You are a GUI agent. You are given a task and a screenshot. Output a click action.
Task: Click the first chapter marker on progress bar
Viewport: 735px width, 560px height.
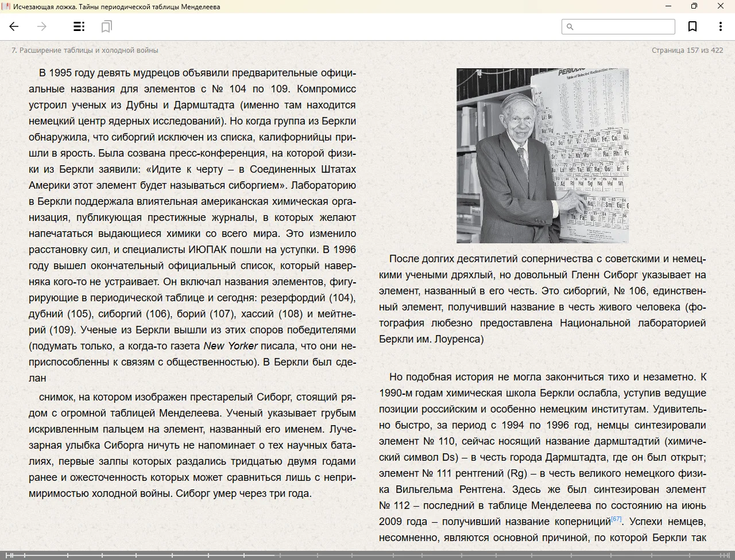coord(7,555)
